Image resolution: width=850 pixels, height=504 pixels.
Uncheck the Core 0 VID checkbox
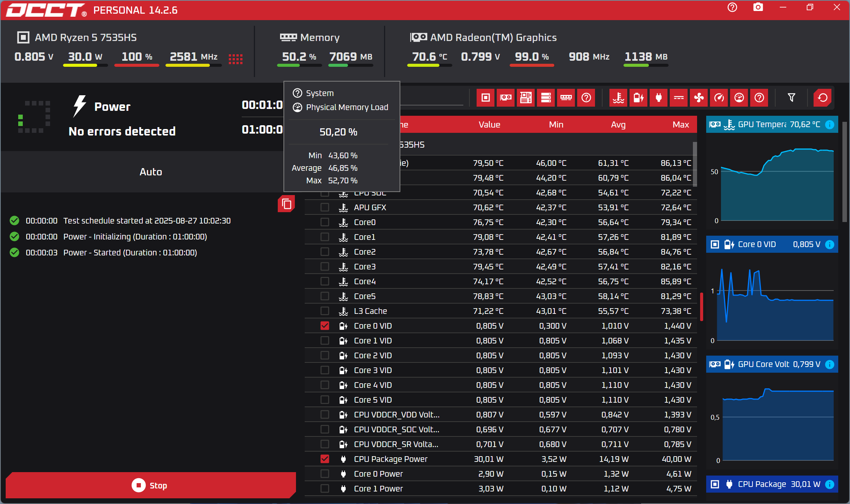(325, 326)
